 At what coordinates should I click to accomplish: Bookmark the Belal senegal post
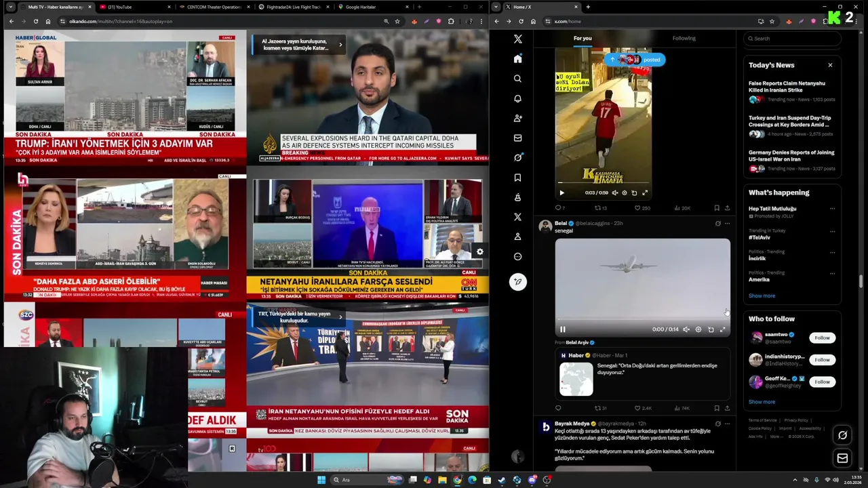[x=717, y=408]
